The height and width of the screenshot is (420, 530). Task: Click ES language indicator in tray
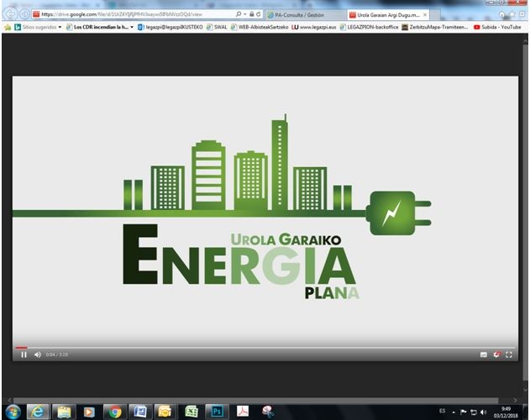[443, 412]
